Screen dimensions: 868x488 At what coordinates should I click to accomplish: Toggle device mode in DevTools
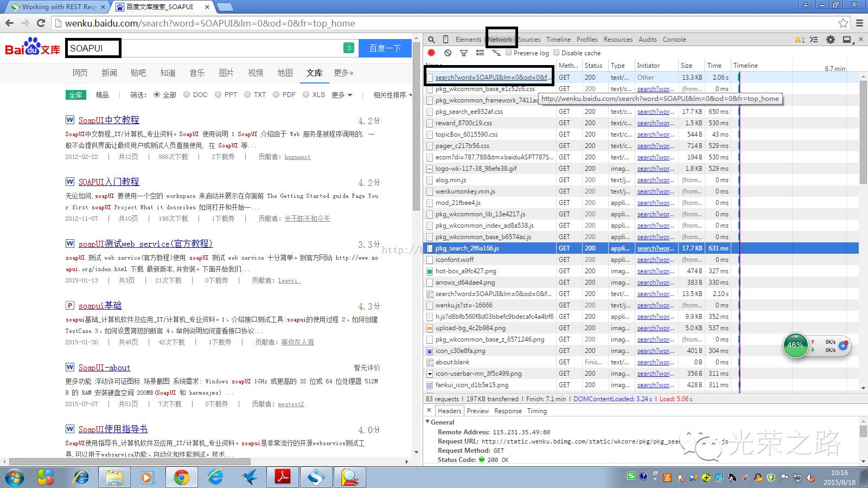pos(445,40)
